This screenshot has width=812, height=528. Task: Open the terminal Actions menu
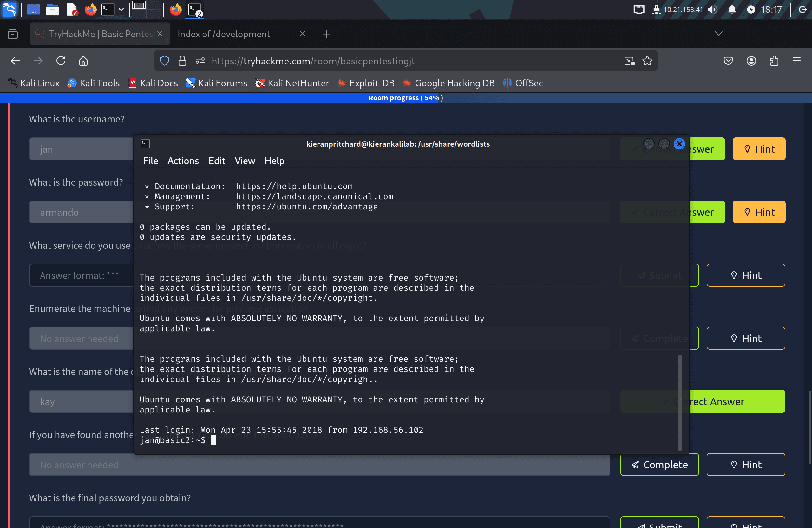(x=183, y=161)
